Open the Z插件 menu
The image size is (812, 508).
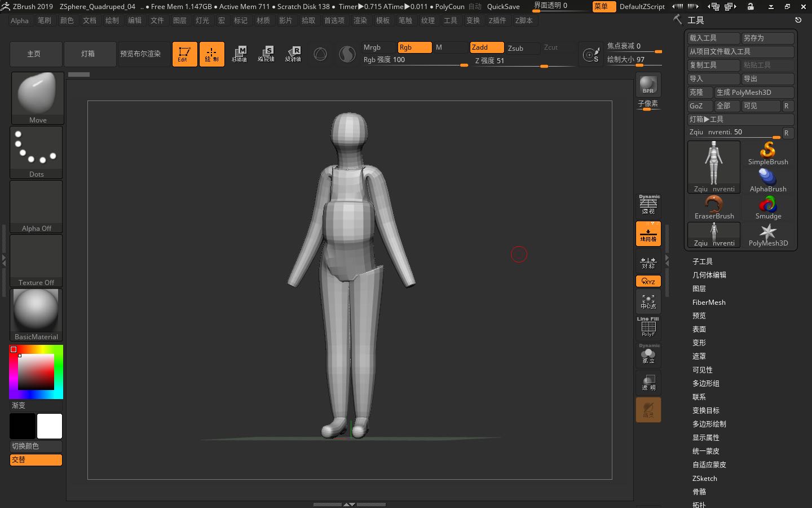tap(497, 20)
